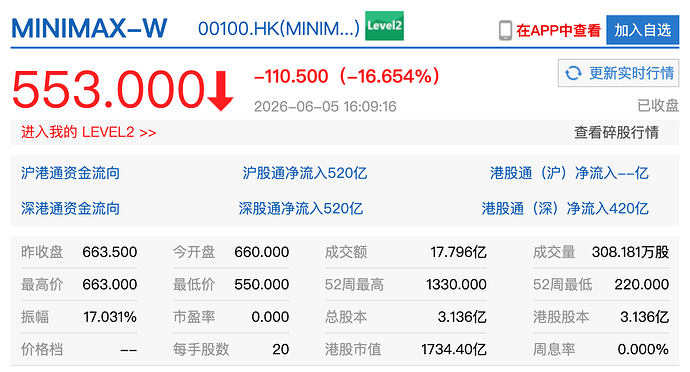Click the 港股市值 value 1734.40亿
Image resolution: width=690 pixels, height=372 pixels.
click(454, 350)
